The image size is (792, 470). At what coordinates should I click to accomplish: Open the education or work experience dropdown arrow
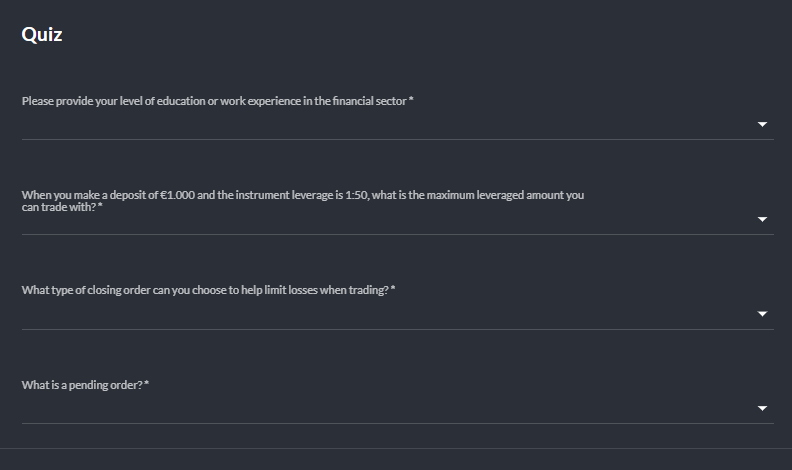pos(762,124)
